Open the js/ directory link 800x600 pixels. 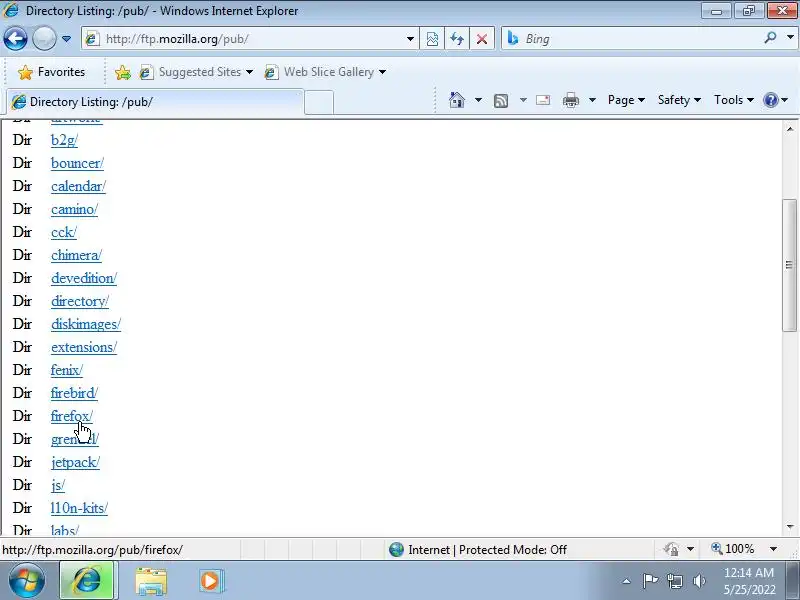click(x=58, y=485)
